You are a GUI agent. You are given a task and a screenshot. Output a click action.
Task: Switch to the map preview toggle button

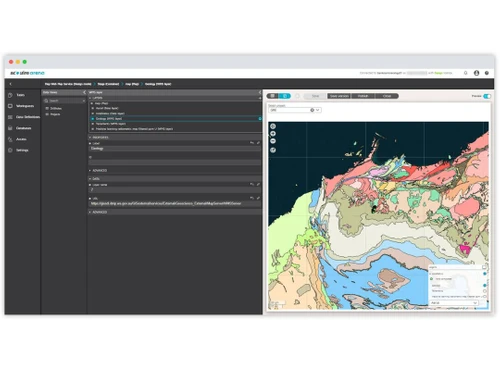coord(285,96)
